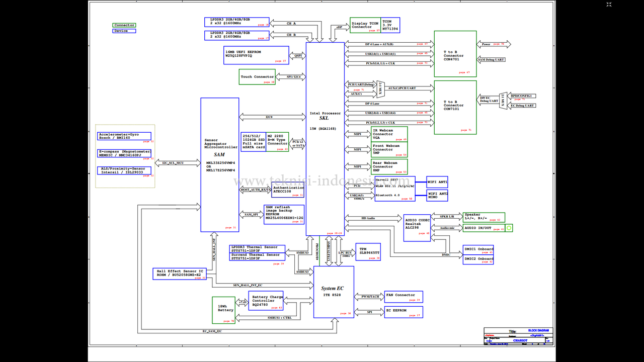Click the FAN Connector block
Image resolution: width=644 pixels, height=362 pixels.
click(x=404, y=297)
